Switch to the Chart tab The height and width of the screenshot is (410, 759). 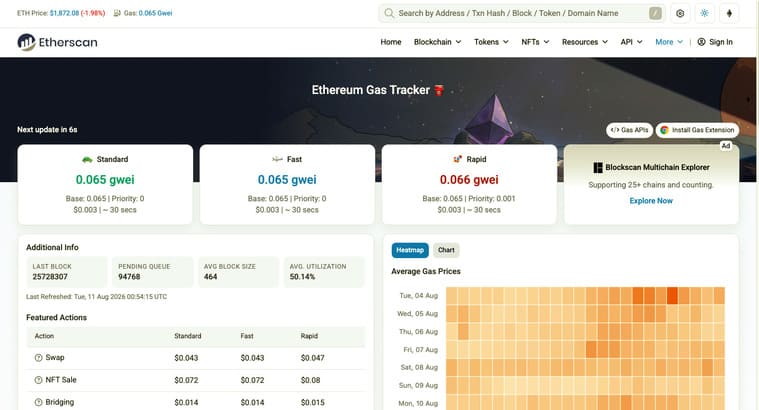[x=446, y=250]
